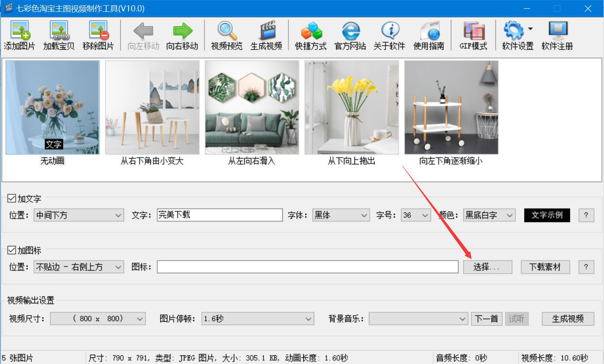Click the 从右下角由小变大 caption text
This screenshot has width=604, height=364.
tap(152, 161)
